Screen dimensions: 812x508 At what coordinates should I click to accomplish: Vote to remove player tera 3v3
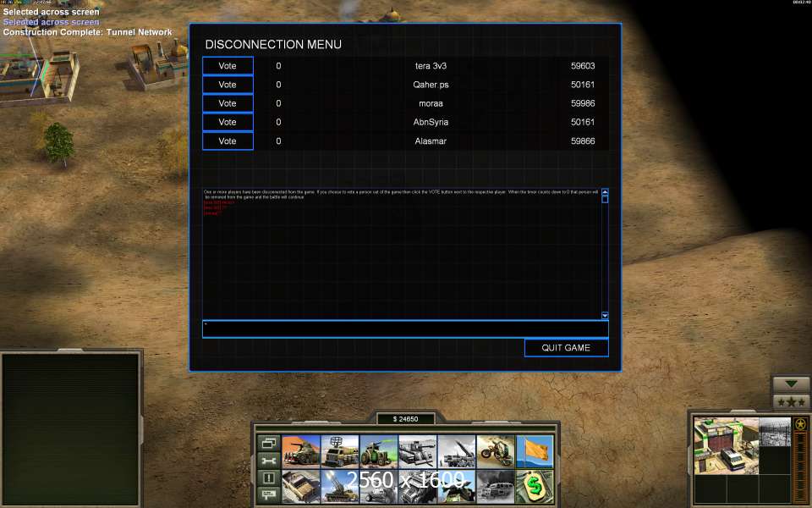(228, 66)
